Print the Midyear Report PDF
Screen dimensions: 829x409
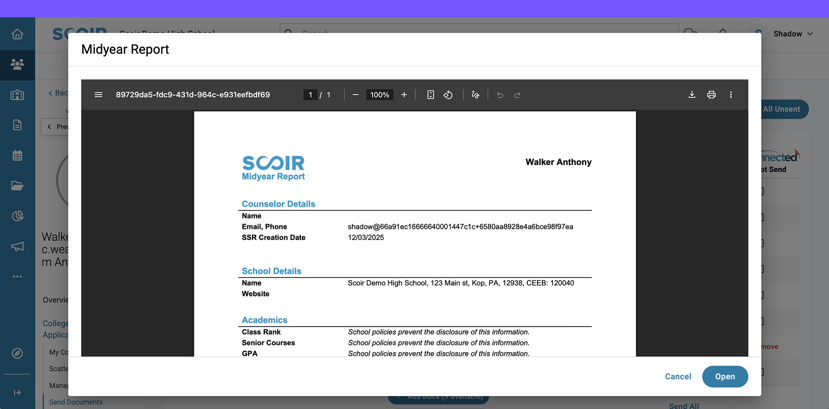coord(711,95)
